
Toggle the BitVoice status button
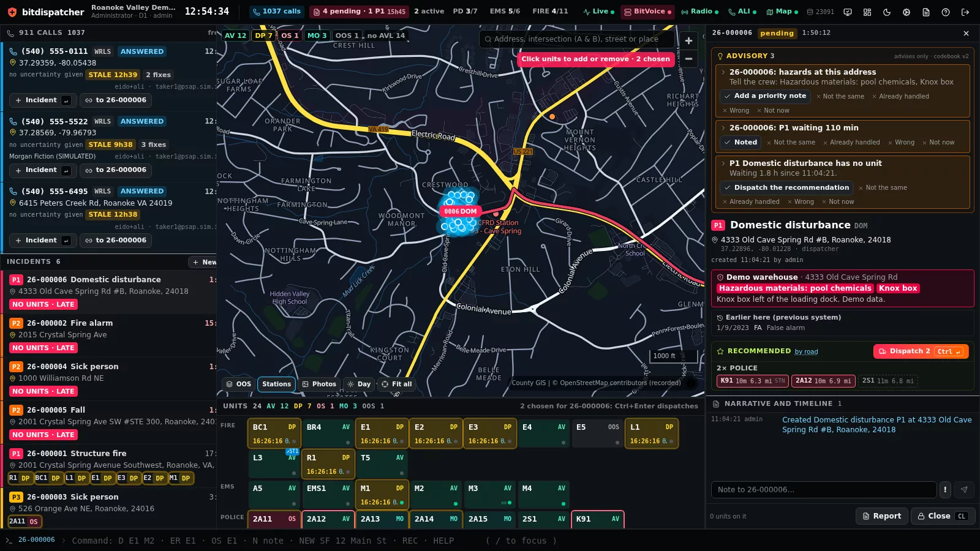[x=647, y=12]
